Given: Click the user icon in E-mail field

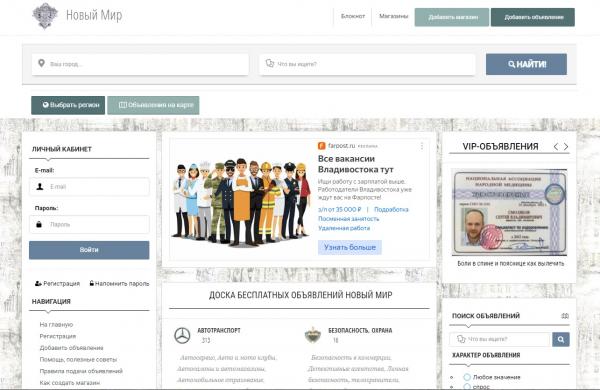Looking at the screenshot, I should [x=40, y=186].
